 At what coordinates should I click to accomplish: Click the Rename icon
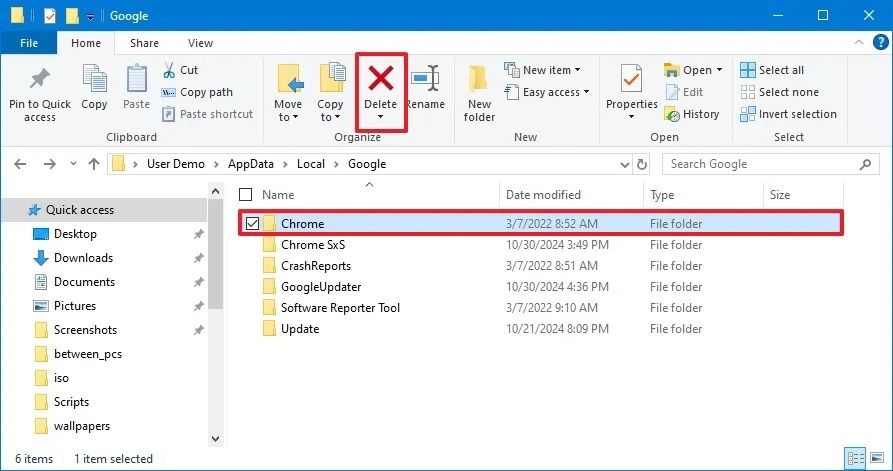(425, 79)
